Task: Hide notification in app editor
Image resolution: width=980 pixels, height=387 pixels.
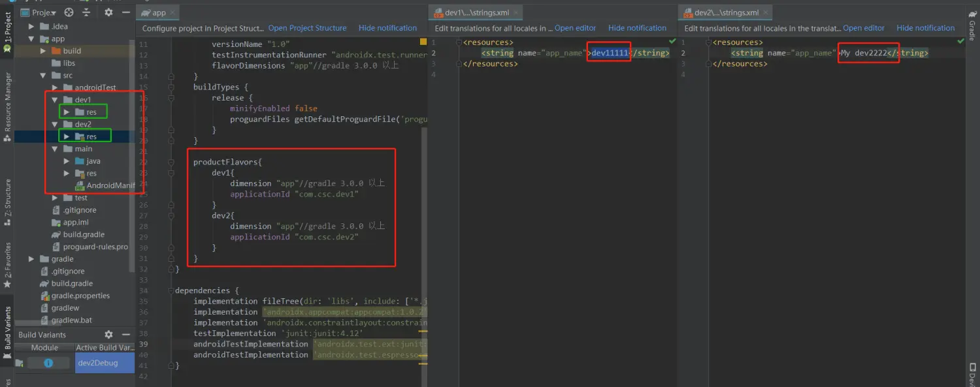Action: 387,28
